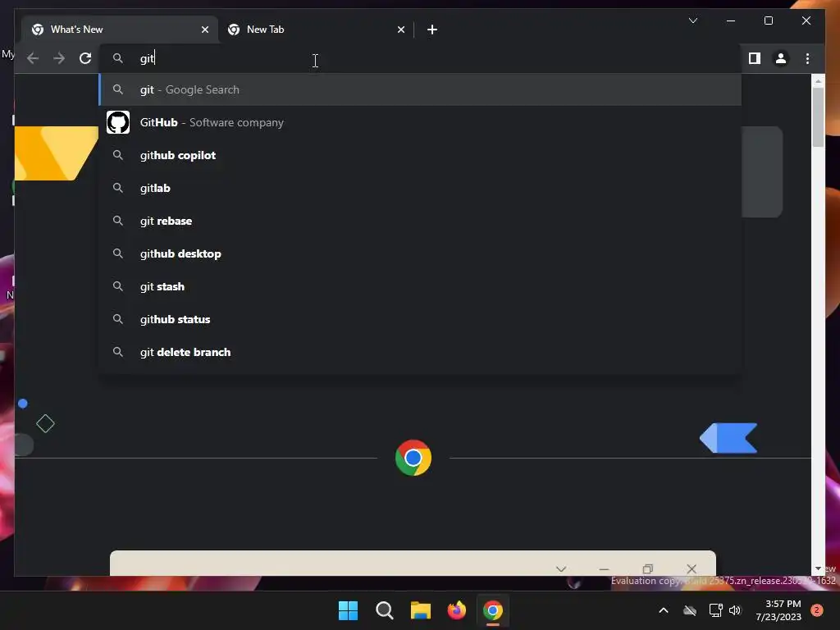The image size is (840, 630).
Task: Open the Chrome side panel
Action: (x=755, y=58)
